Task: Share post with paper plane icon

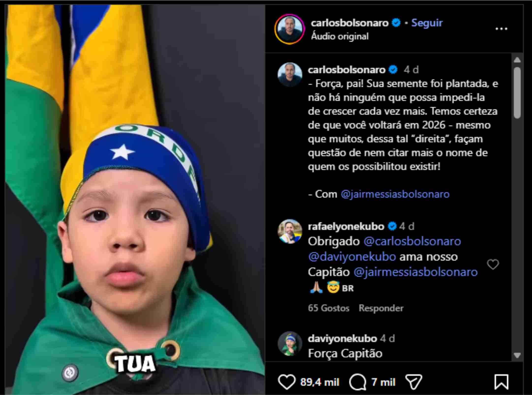Action: 414,382
